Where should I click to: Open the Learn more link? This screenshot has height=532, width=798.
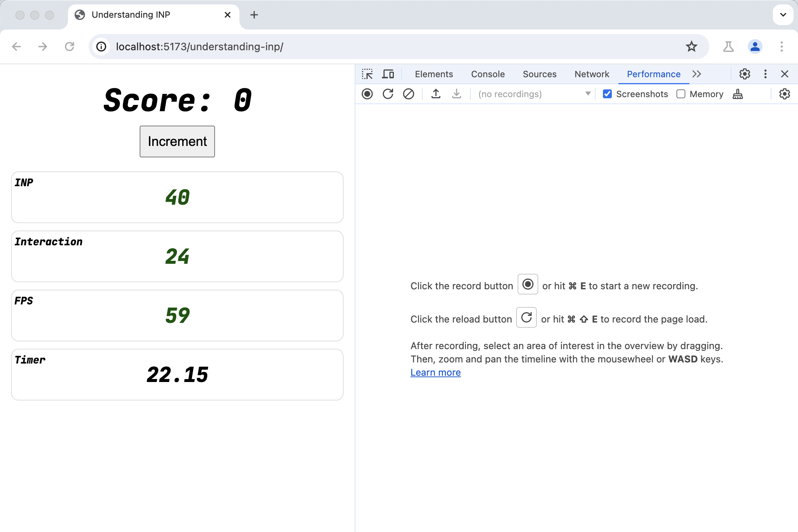(x=435, y=372)
